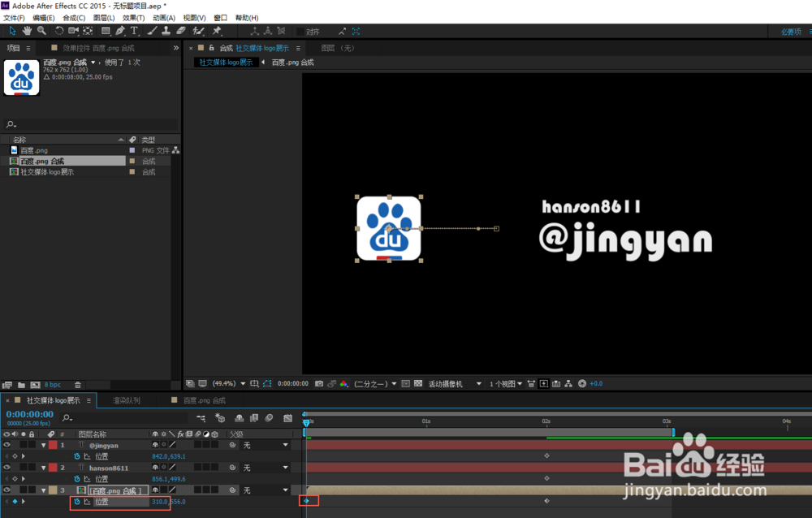Viewport: 812px width, 518px height.
Task: Open the 动画(A) menu
Action: (164, 18)
